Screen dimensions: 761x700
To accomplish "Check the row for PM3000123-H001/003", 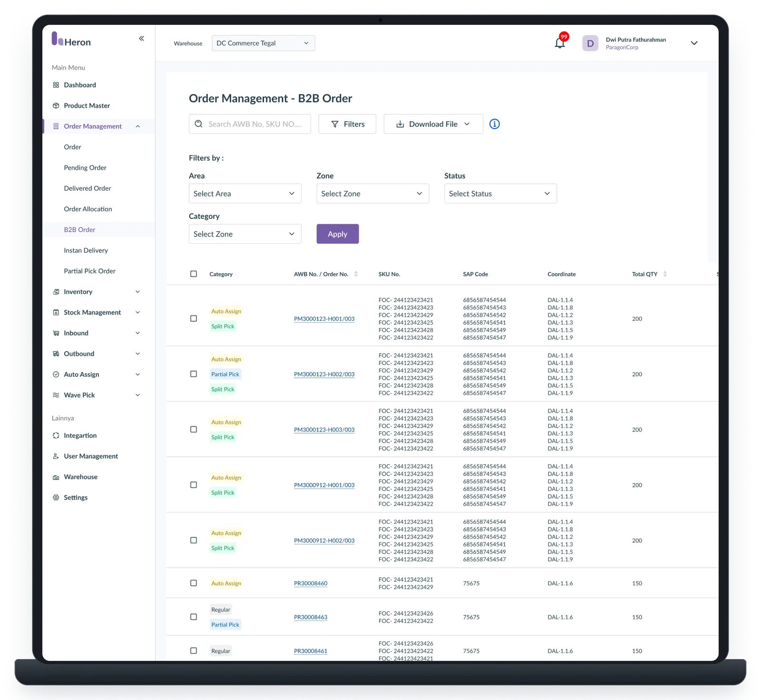I will pos(194,319).
